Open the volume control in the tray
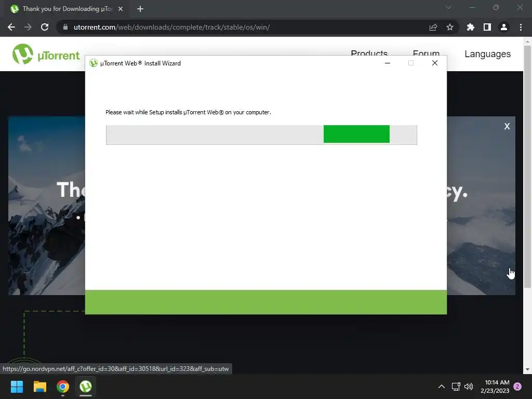Screen dimensions: 532x399 pos(469,387)
